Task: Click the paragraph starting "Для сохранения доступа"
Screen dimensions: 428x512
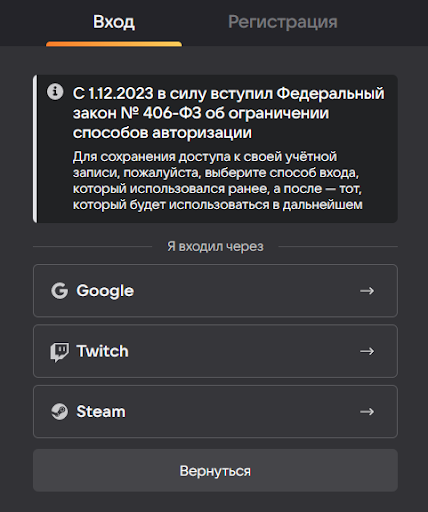Action: 217,180
